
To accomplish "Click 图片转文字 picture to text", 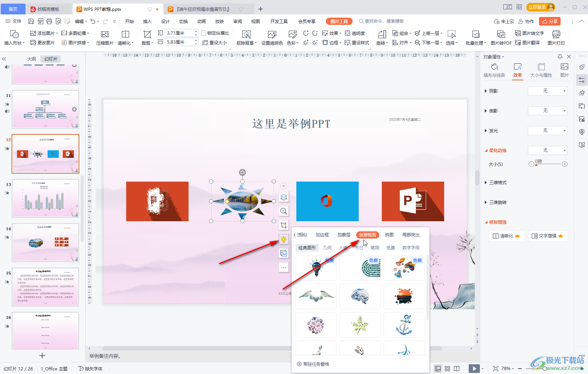I will 529,33.
